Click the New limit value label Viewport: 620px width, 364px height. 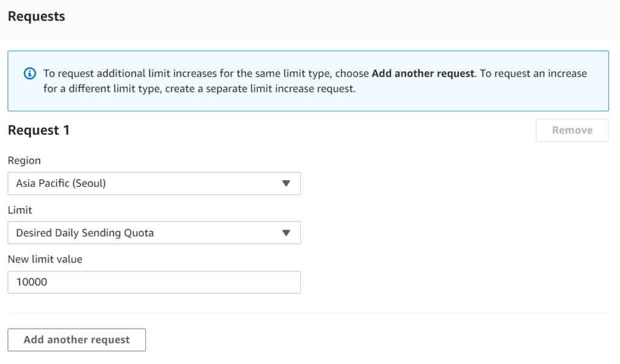point(45,259)
